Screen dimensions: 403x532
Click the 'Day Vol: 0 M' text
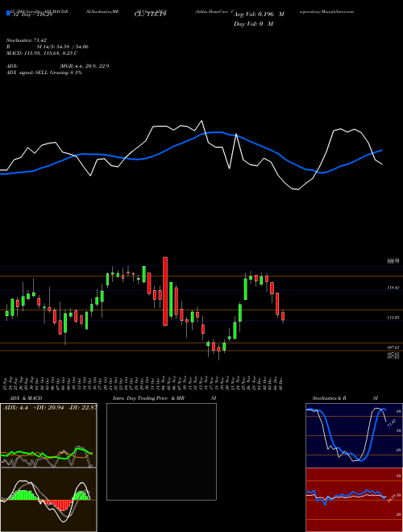(253, 24)
